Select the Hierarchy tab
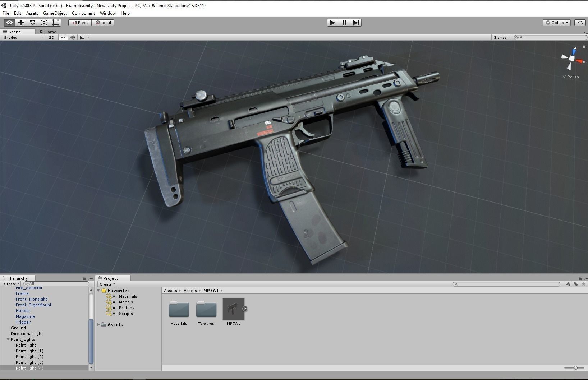The height and width of the screenshot is (380, 588). (x=18, y=278)
